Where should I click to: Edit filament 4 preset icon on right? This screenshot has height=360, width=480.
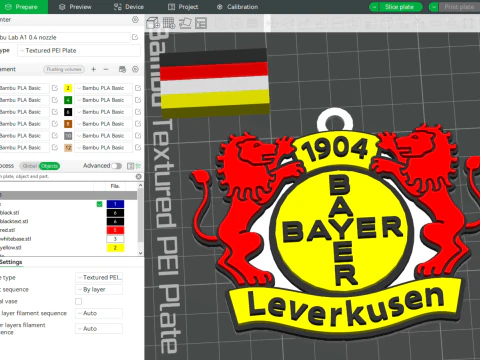tap(138, 100)
